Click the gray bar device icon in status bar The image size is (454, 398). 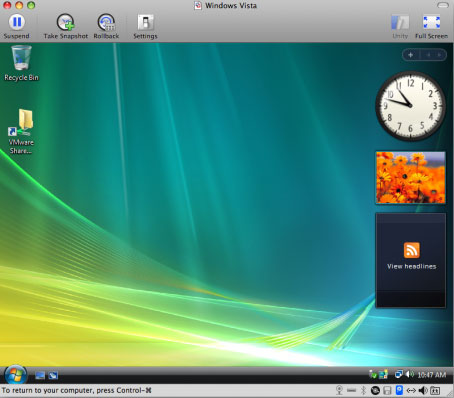351,390
